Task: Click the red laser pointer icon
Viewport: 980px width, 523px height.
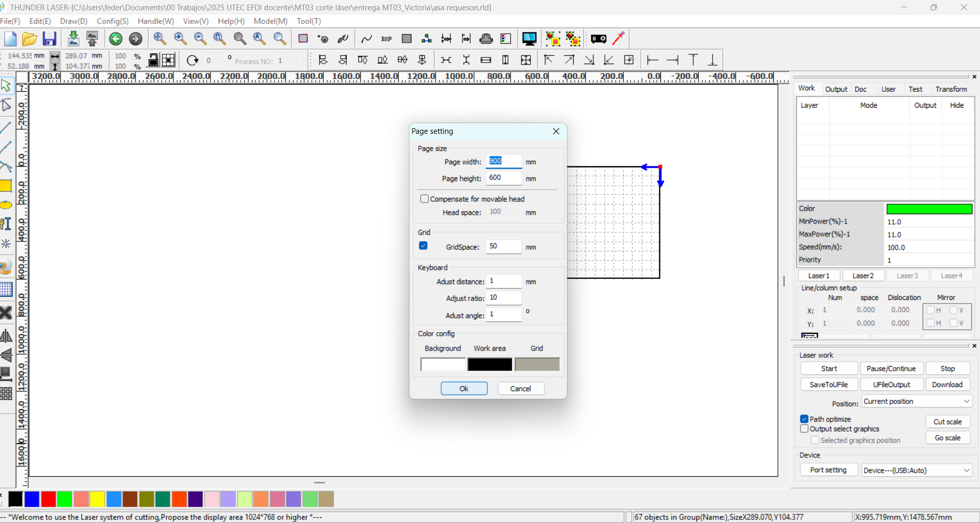Action: [x=619, y=38]
